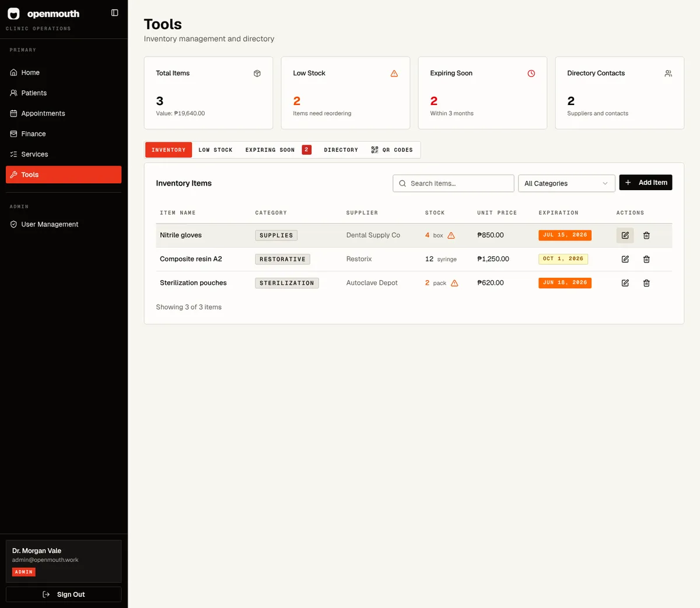Image resolution: width=700 pixels, height=608 pixels.
Task: Click the sign-out arrow icon
Action: point(46,595)
